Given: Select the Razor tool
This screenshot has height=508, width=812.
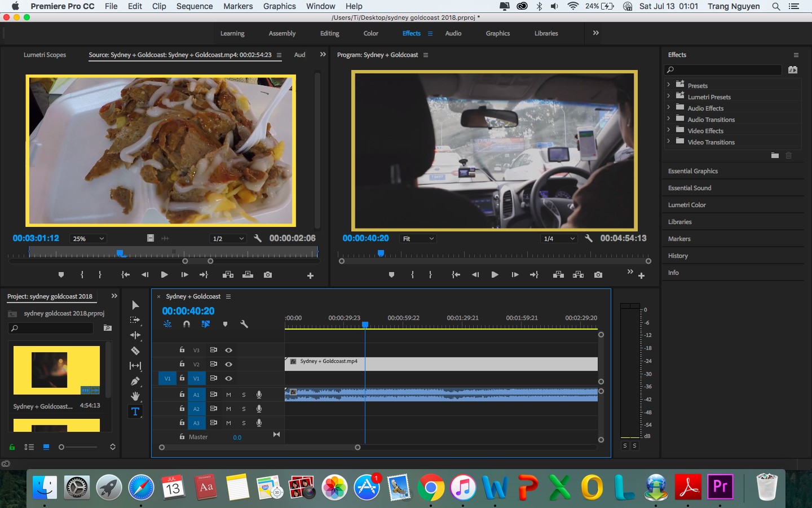Looking at the screenshot, I should (x=135, y=351).
